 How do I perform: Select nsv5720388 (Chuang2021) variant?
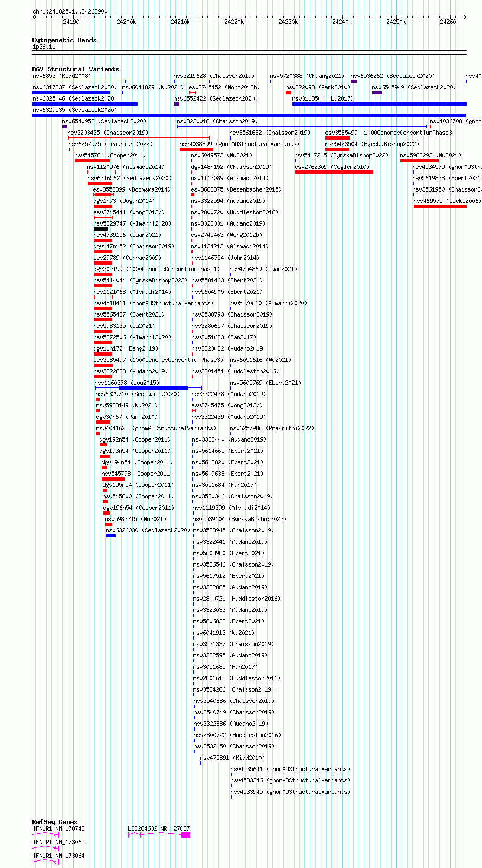coord(307,76)
